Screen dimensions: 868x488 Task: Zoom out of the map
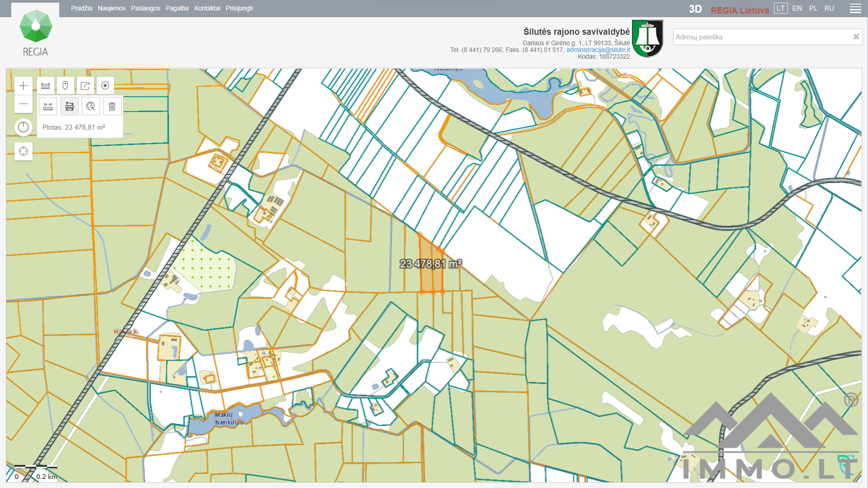(x=24, y=104)
